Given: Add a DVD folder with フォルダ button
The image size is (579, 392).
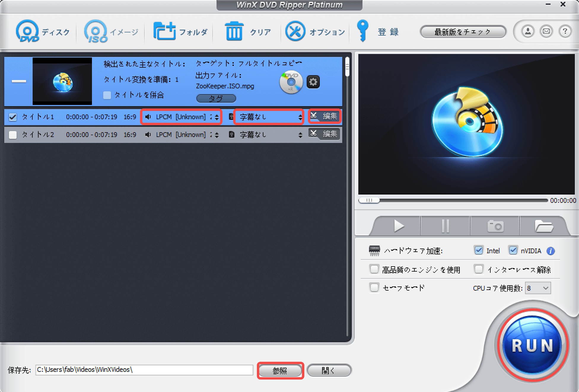Looking at the screenshot, I should pyautogui.click(x=180, y=31).
